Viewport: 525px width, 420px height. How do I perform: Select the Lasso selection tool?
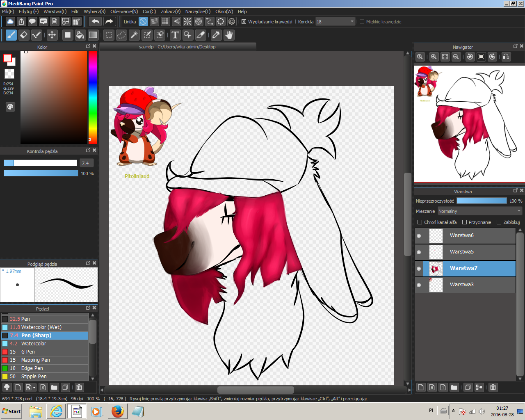[x=121, y=35]
